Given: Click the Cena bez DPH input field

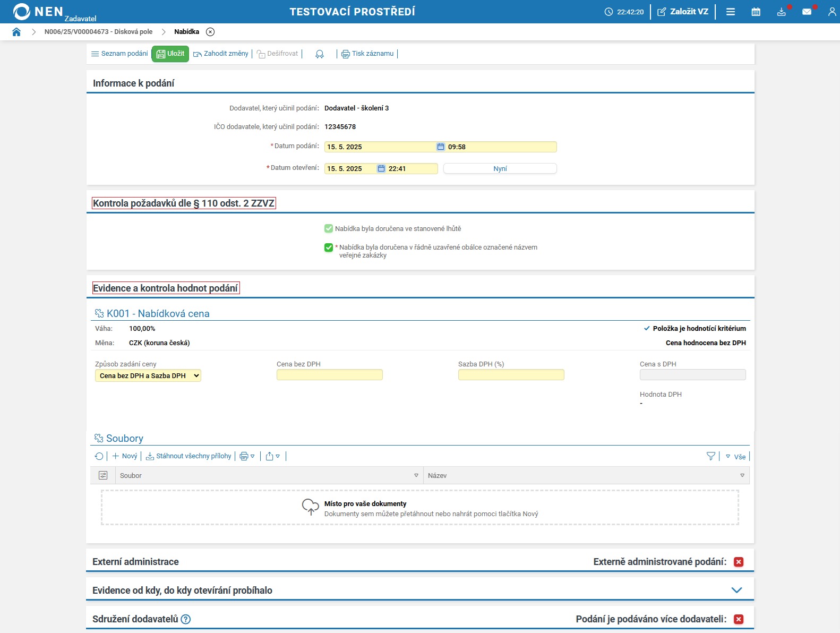Looking at the screenshot, I should (x=329, y=375).
